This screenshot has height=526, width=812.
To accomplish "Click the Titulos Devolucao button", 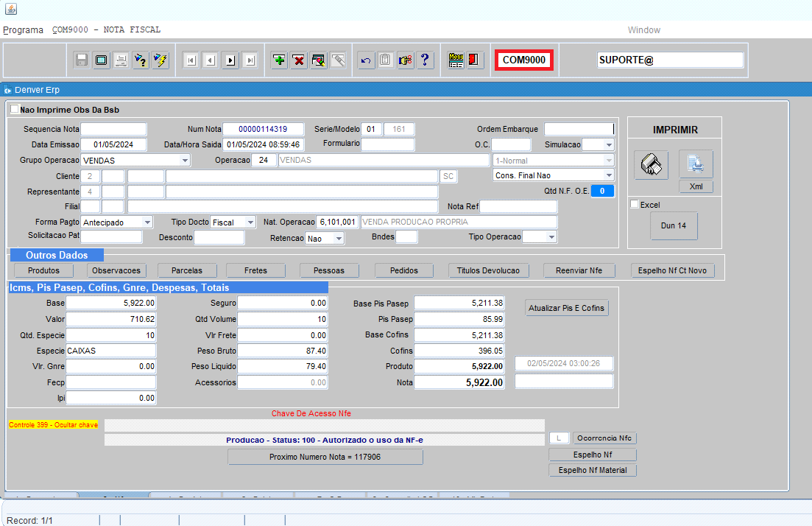I will 488,270.
